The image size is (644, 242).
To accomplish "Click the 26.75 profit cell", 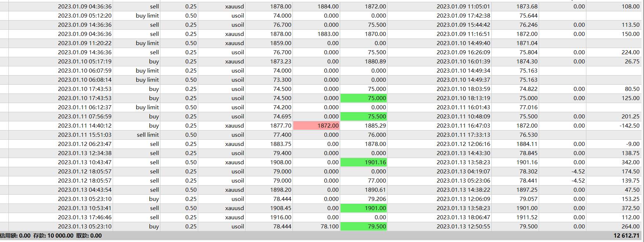I will pyautogui.click(x=632, y=62).
